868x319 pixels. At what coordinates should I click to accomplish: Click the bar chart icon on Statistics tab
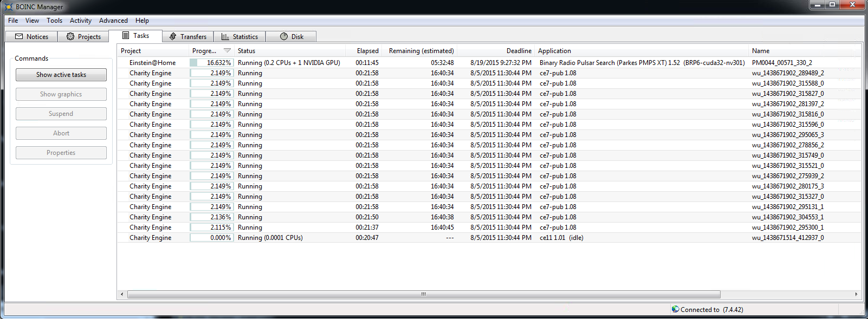225,36
